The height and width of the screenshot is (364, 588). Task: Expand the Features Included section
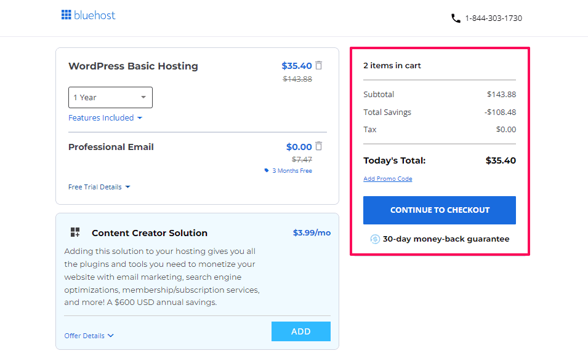105,118
